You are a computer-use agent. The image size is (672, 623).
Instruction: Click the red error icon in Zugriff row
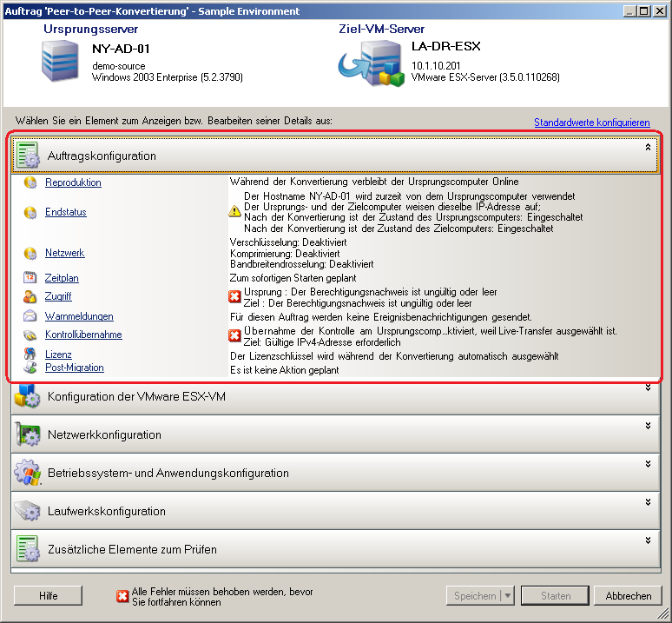pos(234,296)
